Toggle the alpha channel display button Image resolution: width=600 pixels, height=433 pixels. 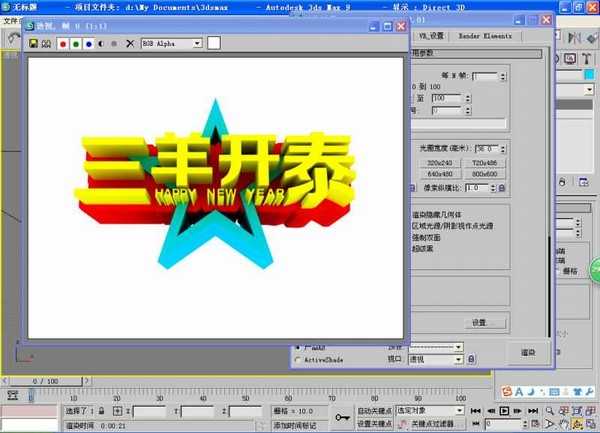point(101,44)
